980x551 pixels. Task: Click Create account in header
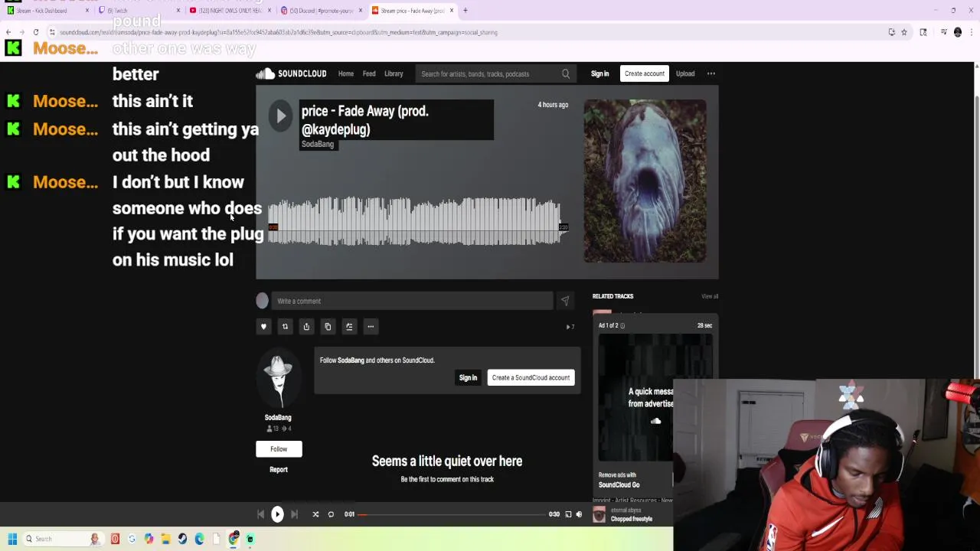pyautogui.click(x=644, y=73)
